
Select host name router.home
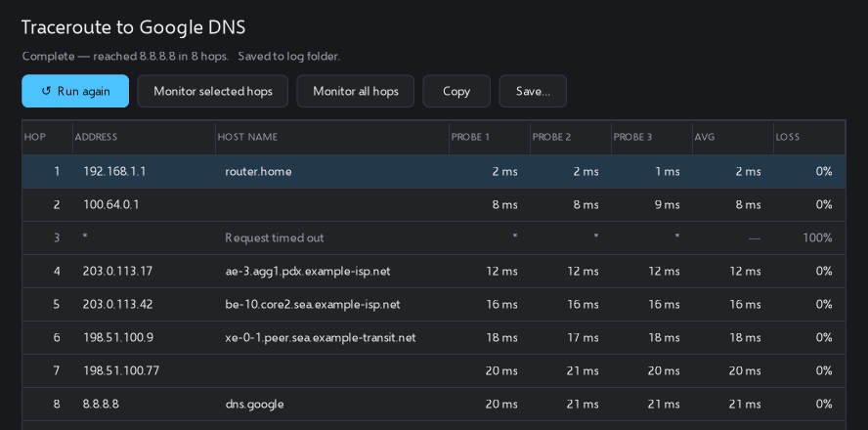(x=258, y=172)
